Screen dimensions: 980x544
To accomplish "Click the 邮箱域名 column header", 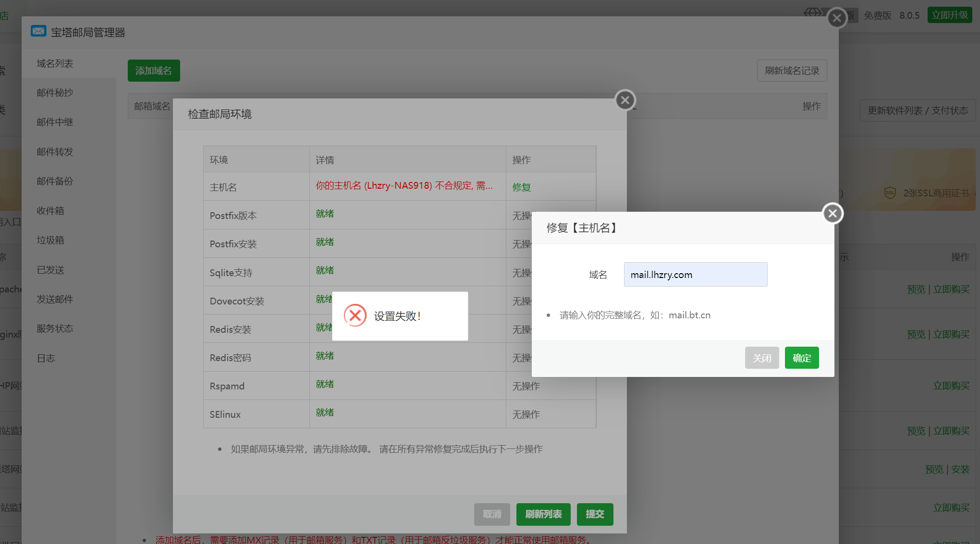I will (152, 106).
